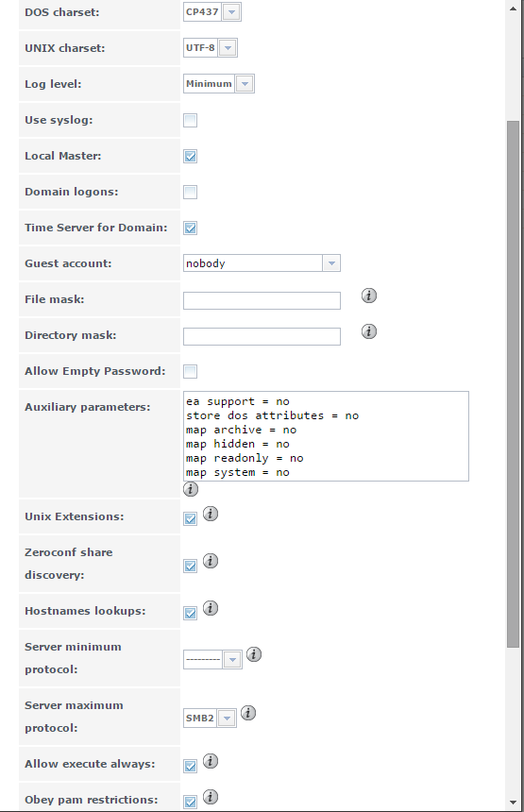Screen dimensions: 524x812
Task: Expand the DOS charset dropdown
Action: coord(212,12)
